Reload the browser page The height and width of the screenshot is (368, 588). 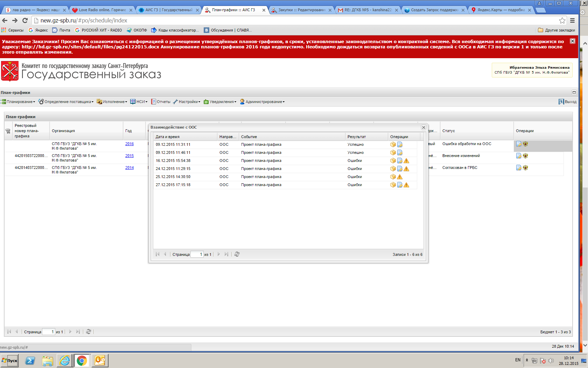point(25,20)
